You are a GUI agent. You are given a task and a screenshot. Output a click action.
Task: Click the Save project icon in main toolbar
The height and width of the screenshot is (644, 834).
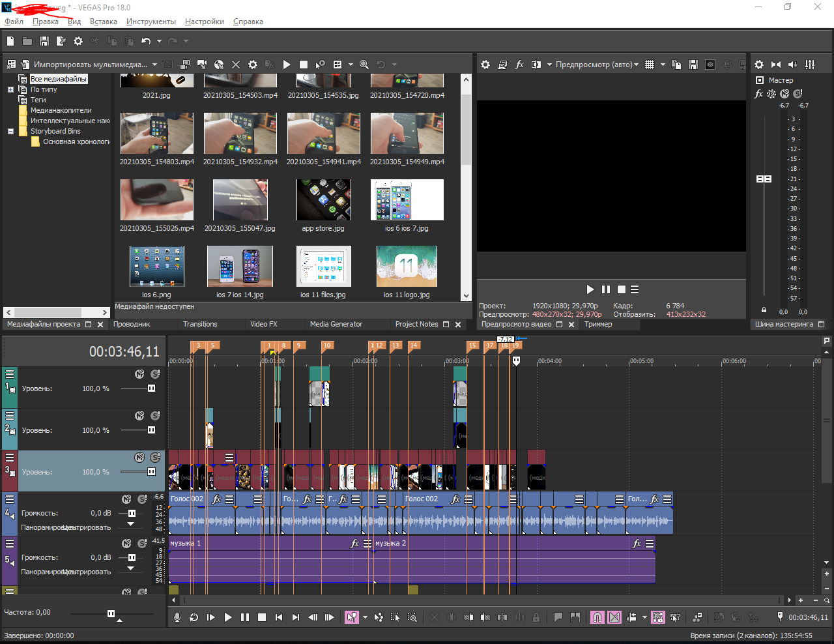tap(44, 41)
